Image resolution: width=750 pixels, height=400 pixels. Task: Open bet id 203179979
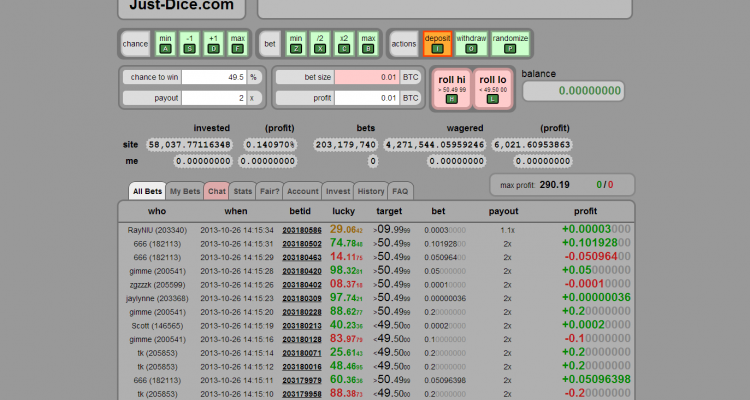coord(302,380)
